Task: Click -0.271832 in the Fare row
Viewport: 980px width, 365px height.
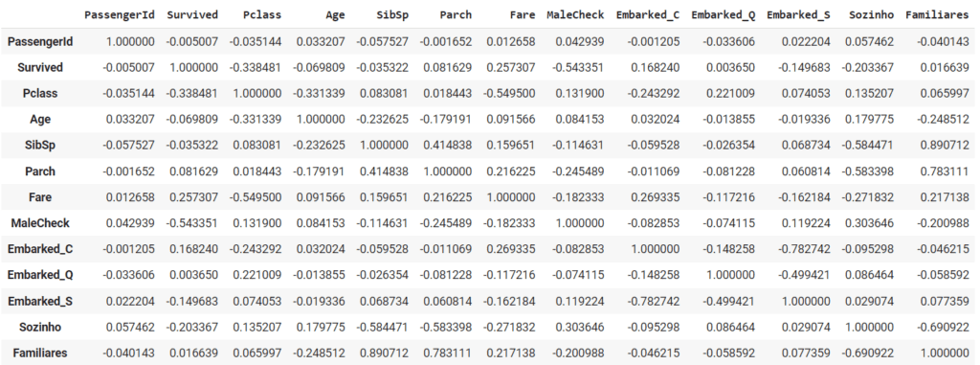Action: 868,197
